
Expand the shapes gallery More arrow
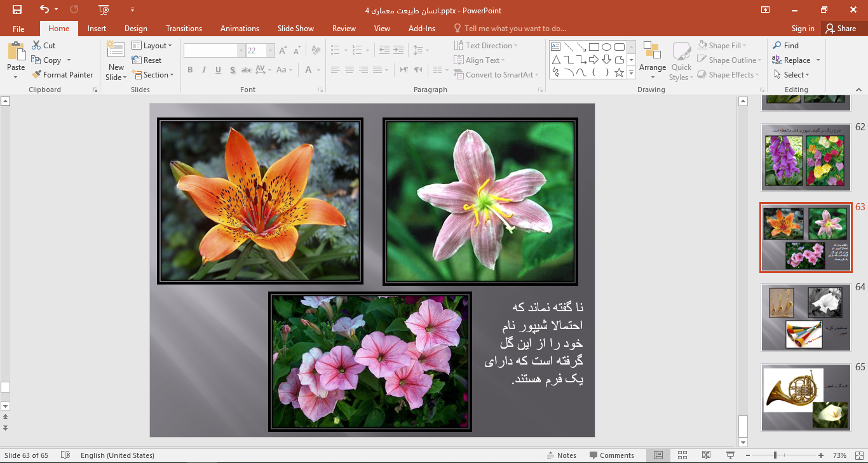click(631, 73)
